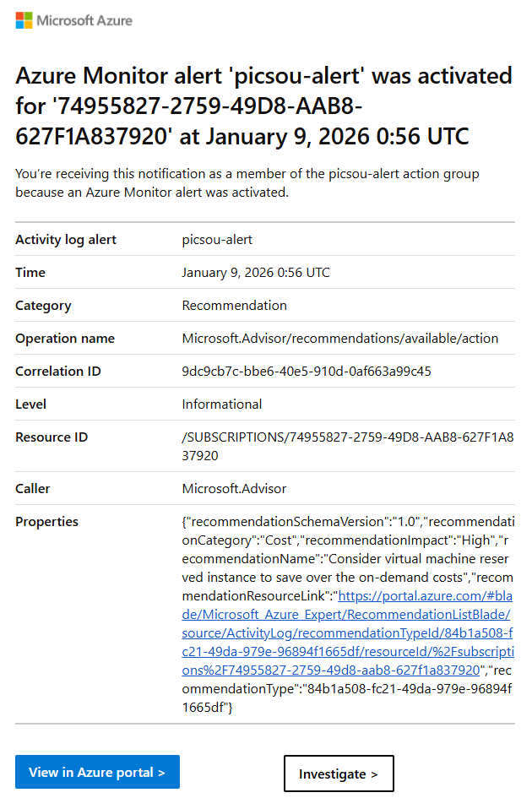The height and width of the screenshot is (798, 532).
Task: Click the action group notification paragraph
Action: (247, 183)
